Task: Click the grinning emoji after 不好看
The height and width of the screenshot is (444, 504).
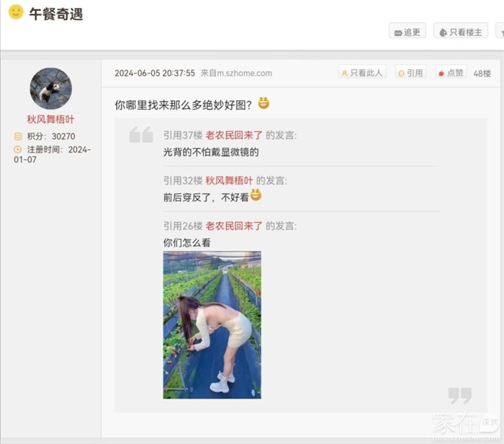Action: 256,195
